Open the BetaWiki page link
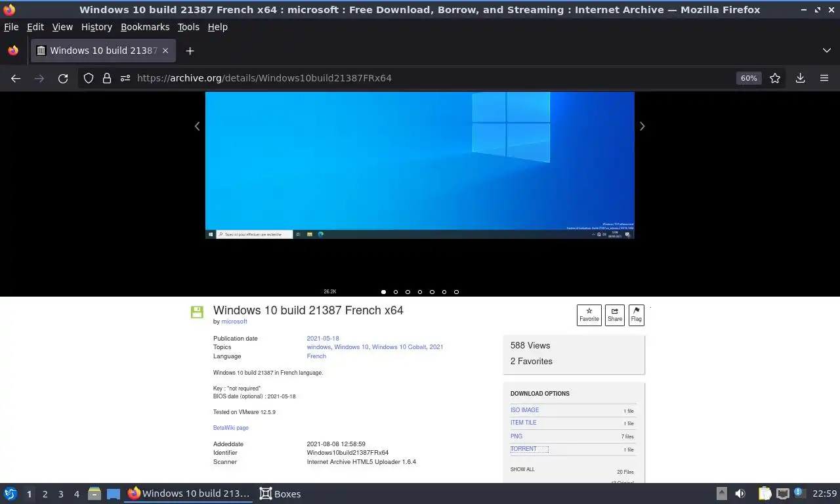The width and height of the screenshot is (840, 504). click(231, 428)
